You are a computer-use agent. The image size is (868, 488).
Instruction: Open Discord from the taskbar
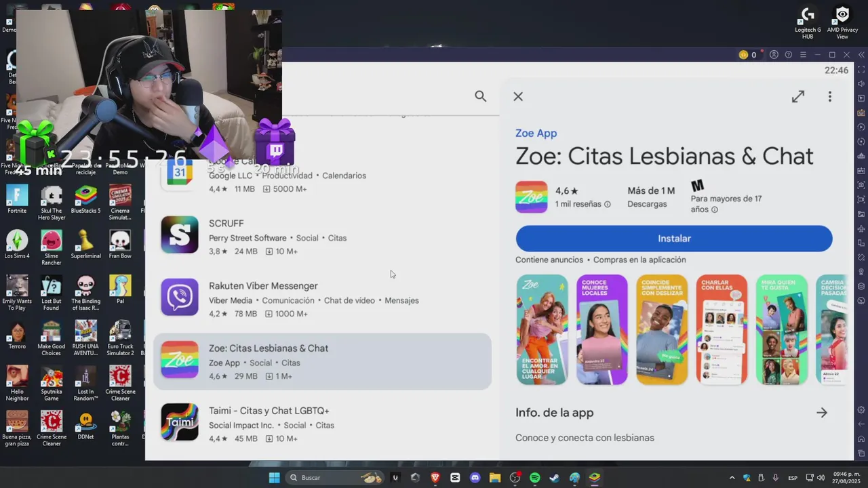(x=475, y=478)
